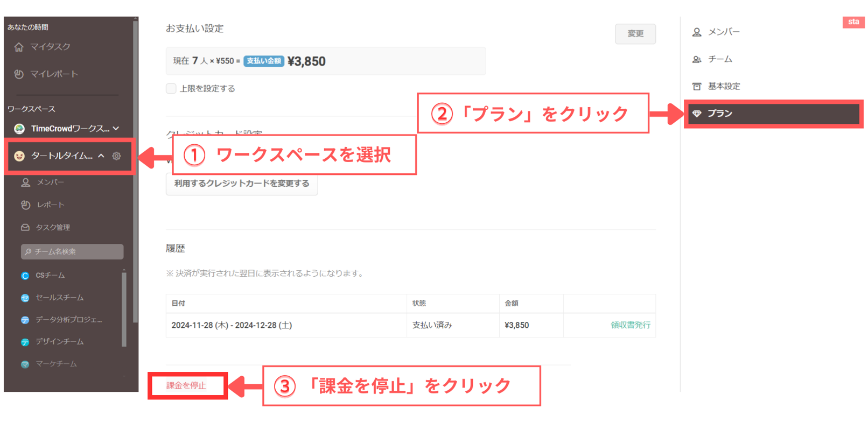Viewport: 868px width, 436px height.
Task: Select CSチーム in the team list
Action: coord(50,276)
